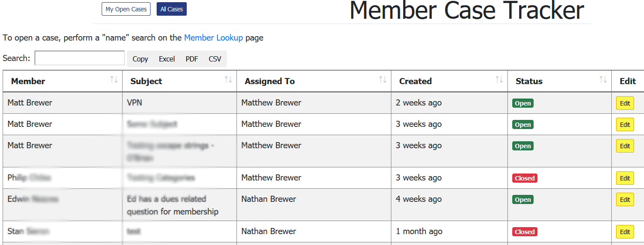Edit Stan's closed case
This screenshot has width=644, height=245.
(625, 232)
